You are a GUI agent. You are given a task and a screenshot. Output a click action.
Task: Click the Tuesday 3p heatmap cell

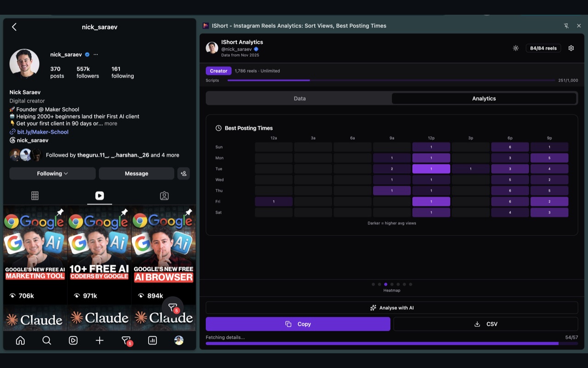click(470, 169)
